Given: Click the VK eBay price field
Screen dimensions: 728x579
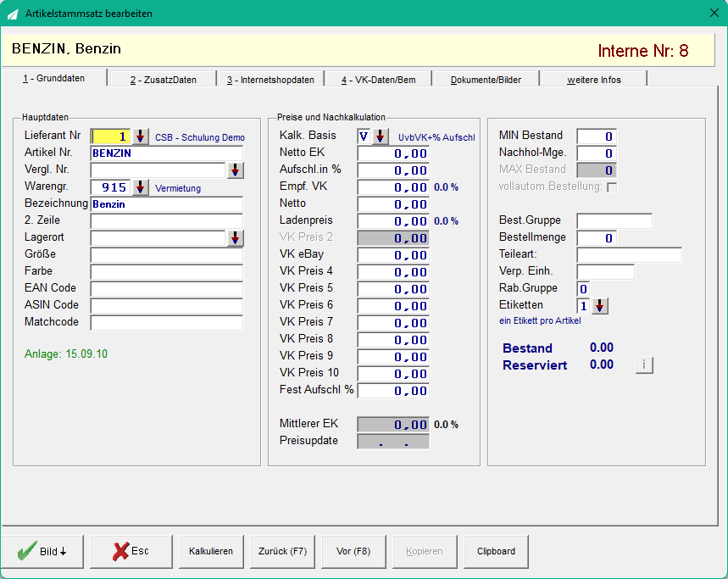Looking at the screenshot, I should coord(393,255).
